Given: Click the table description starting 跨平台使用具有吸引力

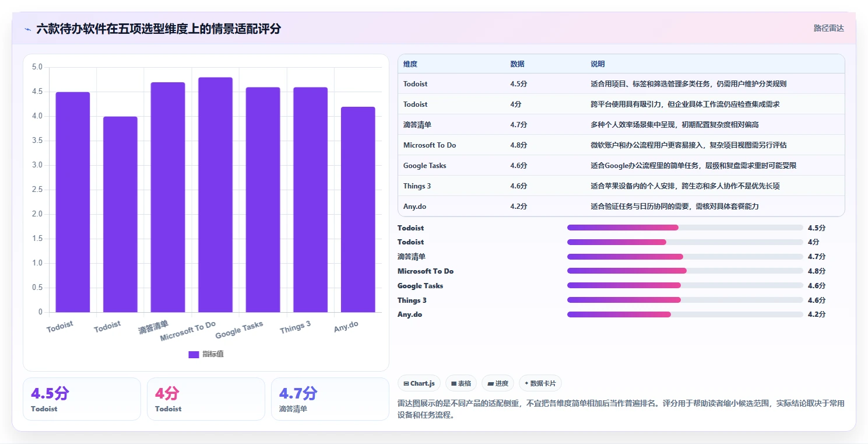Looking at the screenshot, I should pos(685,104).
